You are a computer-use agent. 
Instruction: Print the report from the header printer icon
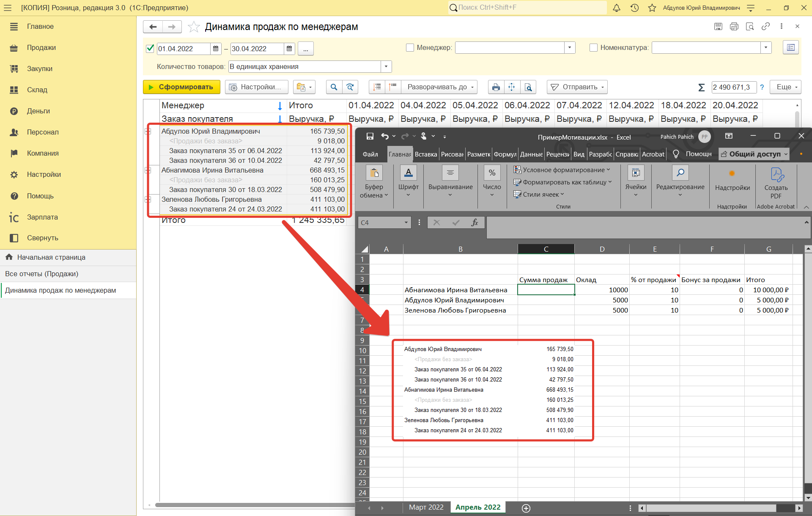click(x=734, y=27)
